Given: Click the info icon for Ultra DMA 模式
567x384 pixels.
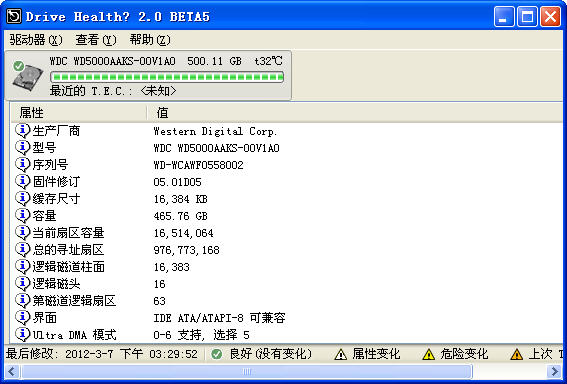Looking at the screenshot, I should [x=22, y=334].
